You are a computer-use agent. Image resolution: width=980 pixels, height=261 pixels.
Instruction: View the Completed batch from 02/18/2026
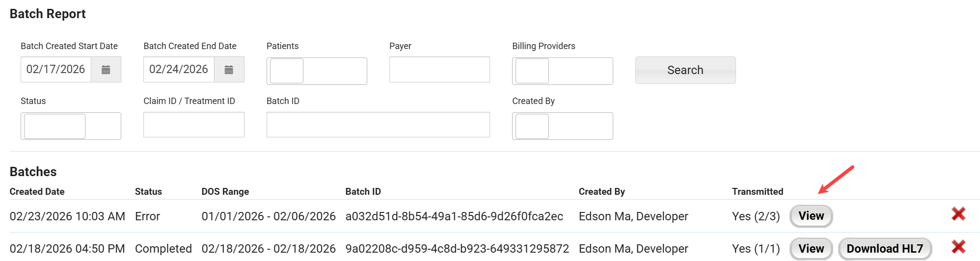[811, 249]
